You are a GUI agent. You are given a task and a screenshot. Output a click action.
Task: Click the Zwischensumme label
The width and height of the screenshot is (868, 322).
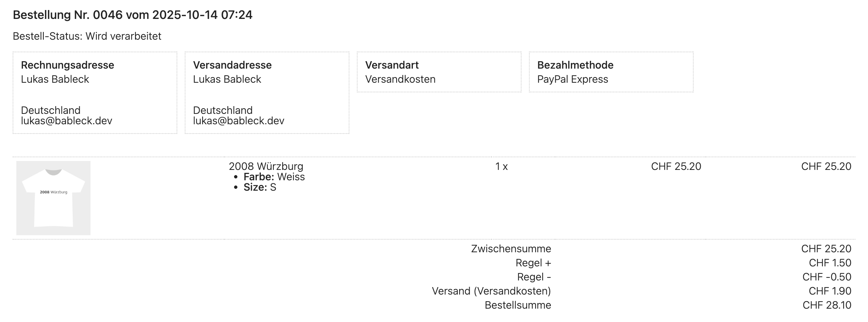[x=511, y=249]
